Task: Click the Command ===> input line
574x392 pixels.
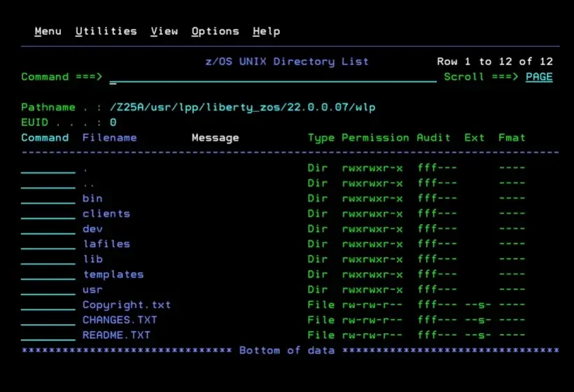Action: point(273,77)
